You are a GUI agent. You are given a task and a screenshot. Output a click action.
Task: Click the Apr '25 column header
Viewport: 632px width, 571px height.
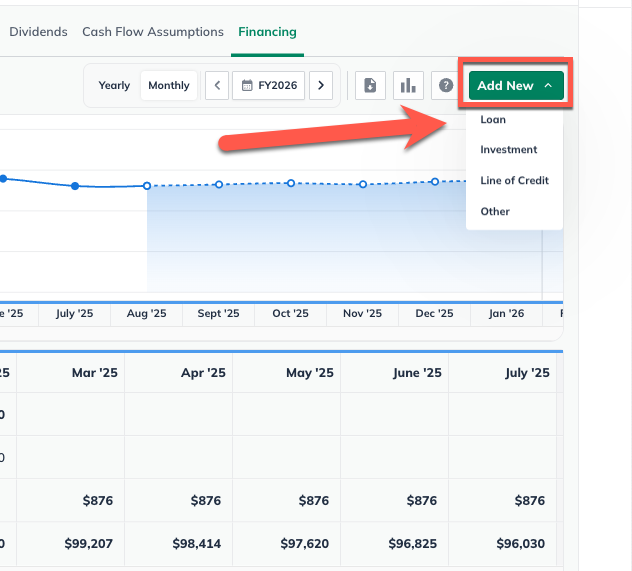179,373
